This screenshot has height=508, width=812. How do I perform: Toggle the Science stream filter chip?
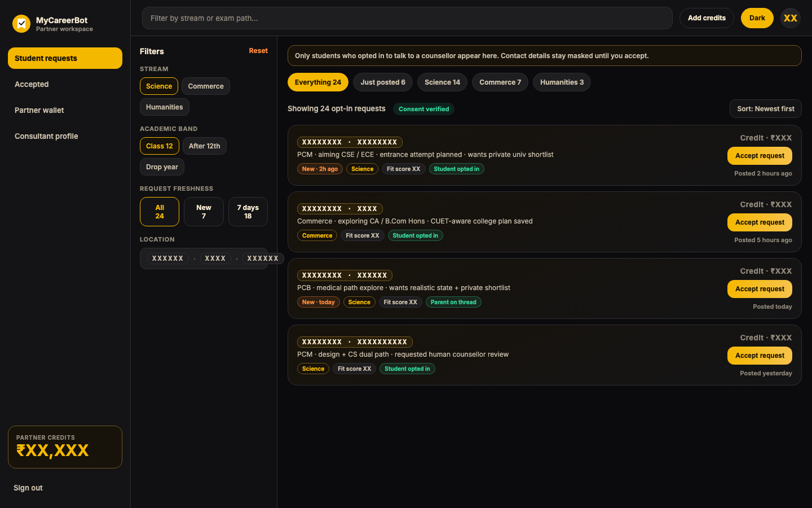pos(159,86)
